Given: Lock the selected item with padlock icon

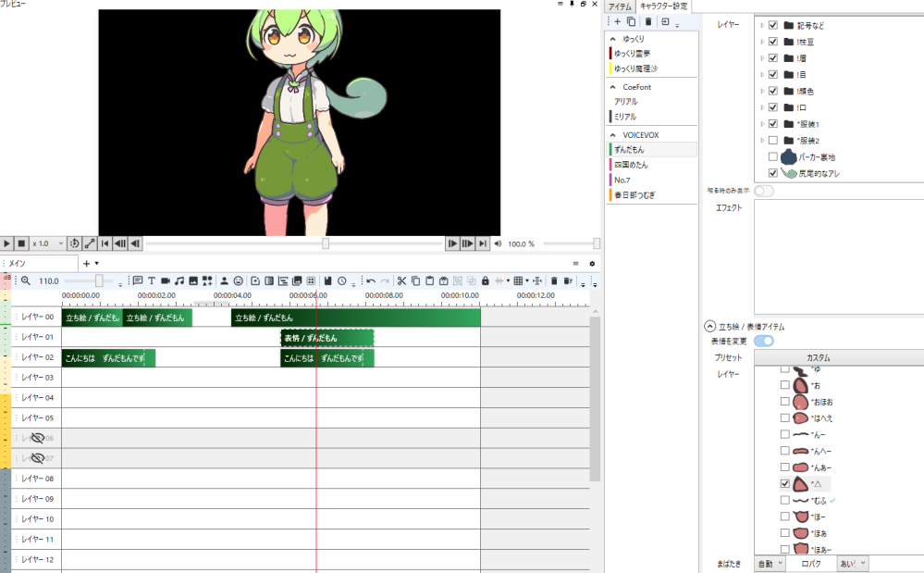Looking at the screenshot, I should (x=486, y=281).
